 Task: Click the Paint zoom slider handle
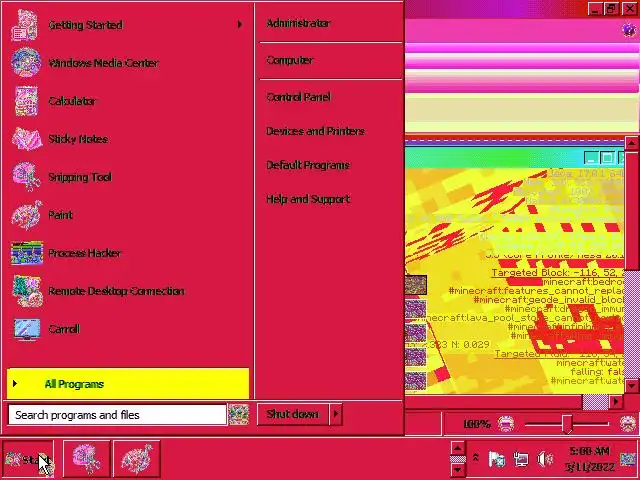click(567, 424)
